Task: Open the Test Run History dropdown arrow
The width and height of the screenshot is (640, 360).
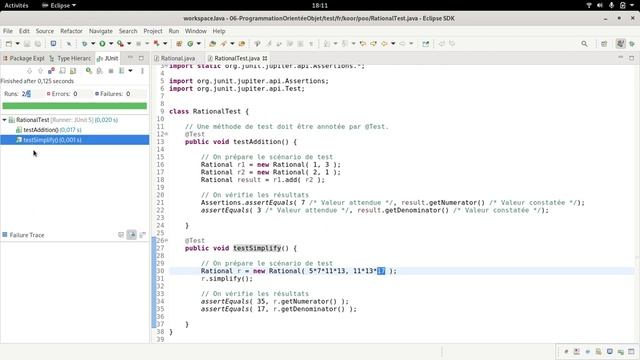Action: (x=130, y=71)
